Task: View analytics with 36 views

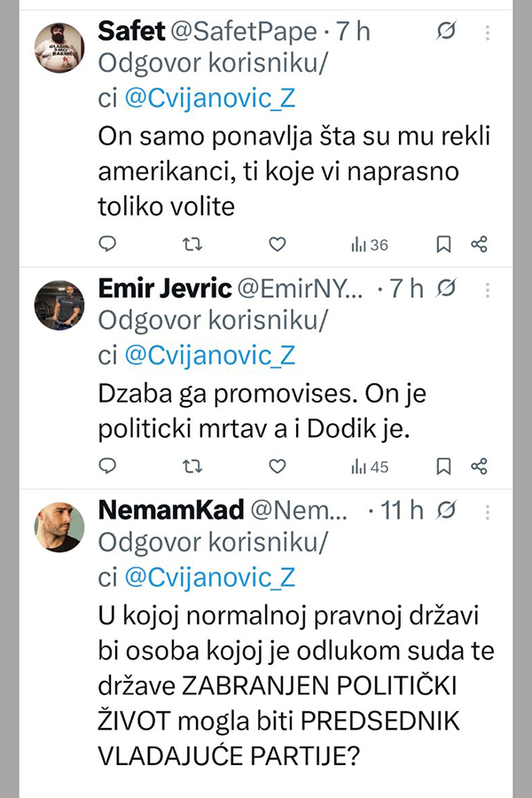Action: point(369,245)
